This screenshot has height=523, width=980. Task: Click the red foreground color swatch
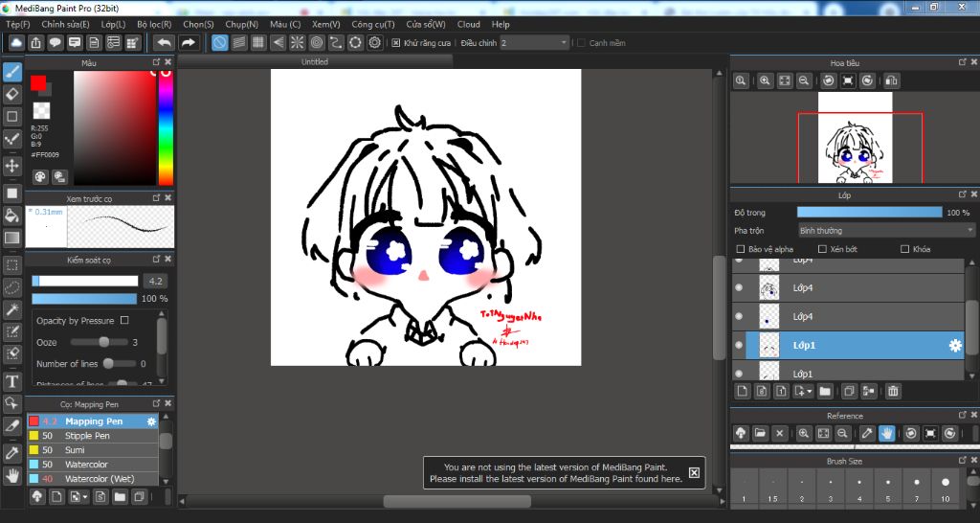click(38, 82)
